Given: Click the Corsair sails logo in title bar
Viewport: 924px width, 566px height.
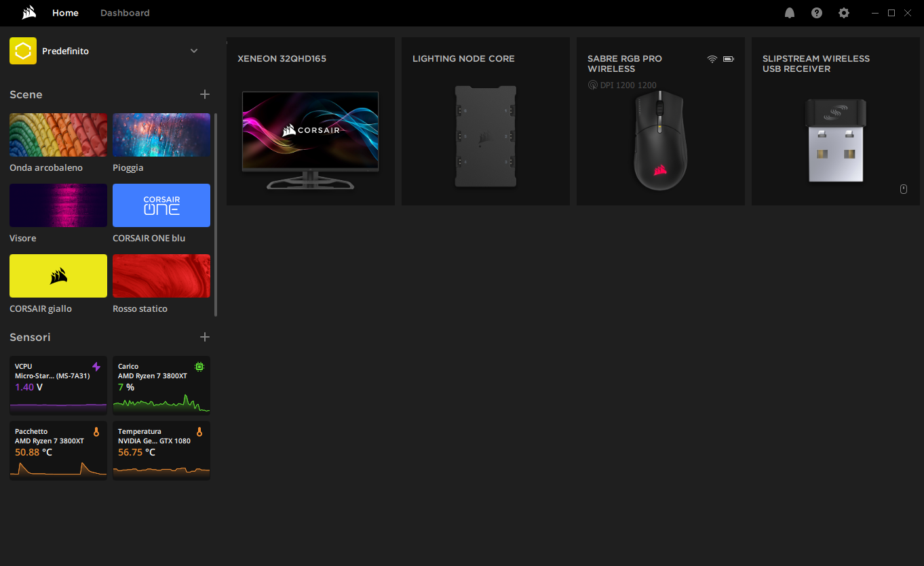Looking at the screenshot, I should pos(28,13).
